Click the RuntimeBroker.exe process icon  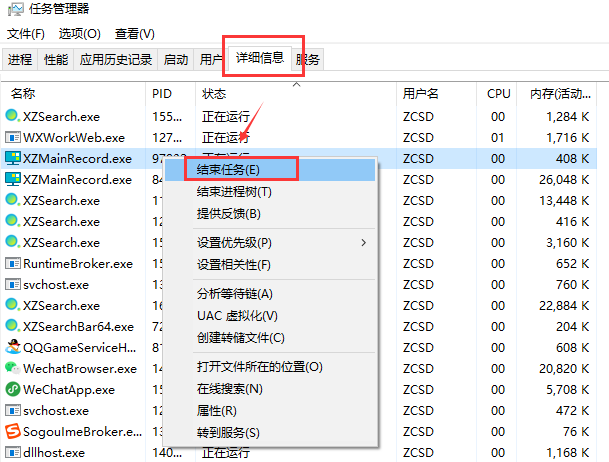[x=12, y=264]
